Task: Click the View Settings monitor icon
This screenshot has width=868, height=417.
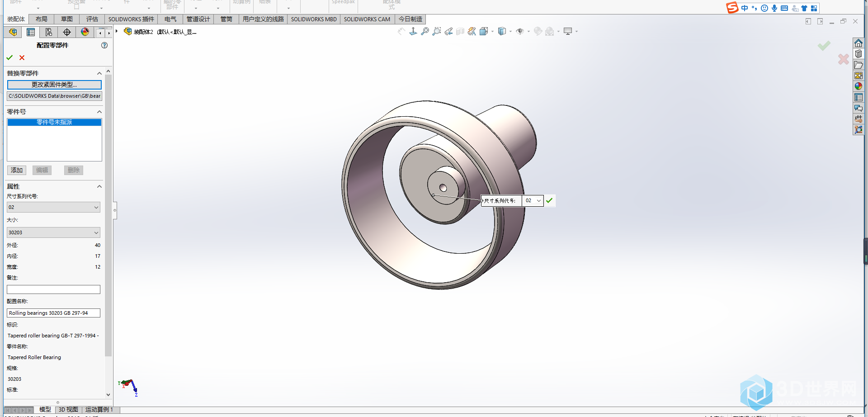Action: point(568,31)
